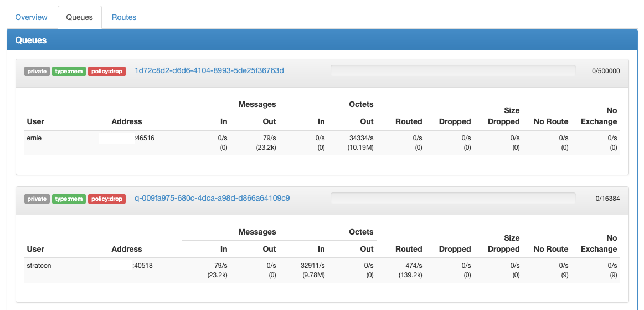The height and width of the screenshot is (310, 644).
Task: Select user stratcon in the second queue table
Action: pos(39,266)
